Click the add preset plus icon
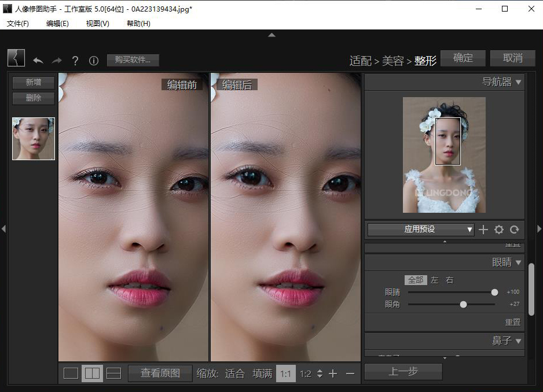This screenshot has width=543, height=392. point(483,230)
